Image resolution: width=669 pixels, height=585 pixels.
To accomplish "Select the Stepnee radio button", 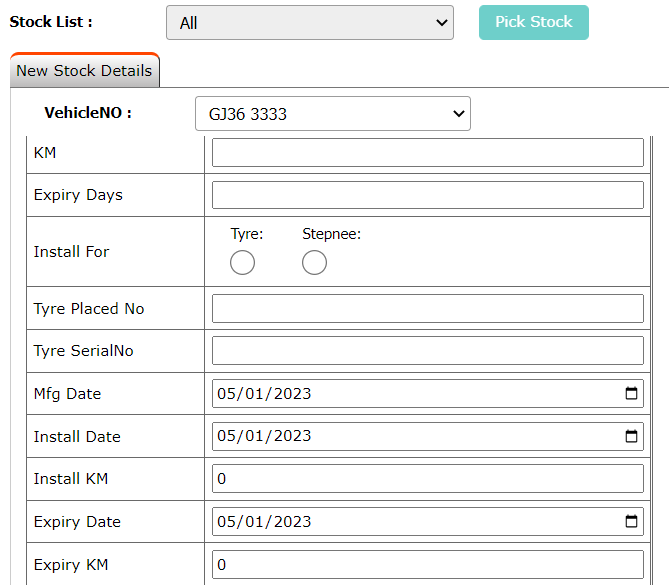I will pos(314,262).
